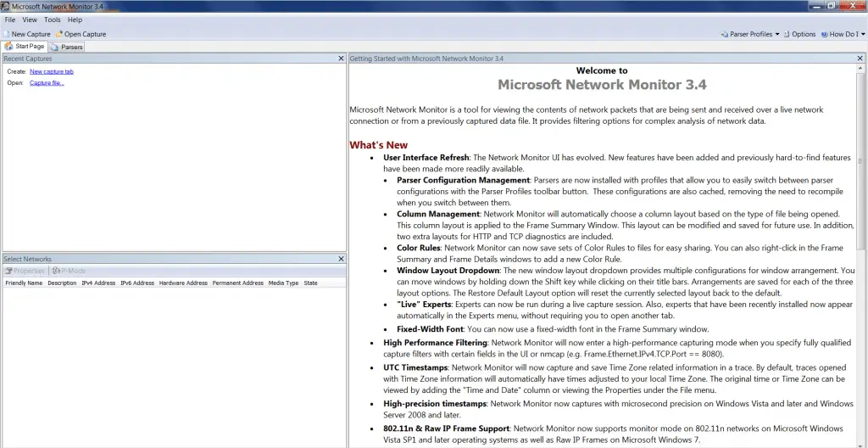The image size is (868, 448).
Task: Click the "UTC Timestamps" bullet text
Action: (x=415, y=367)
